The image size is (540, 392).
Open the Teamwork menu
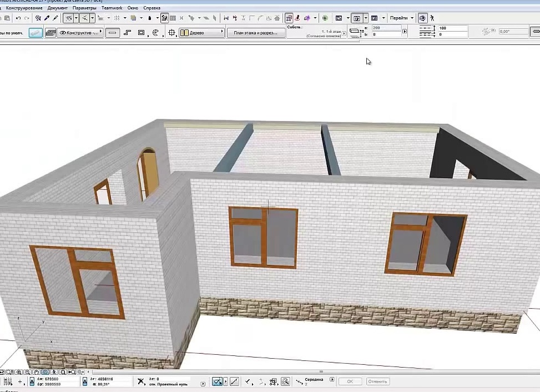coord(112,8)
